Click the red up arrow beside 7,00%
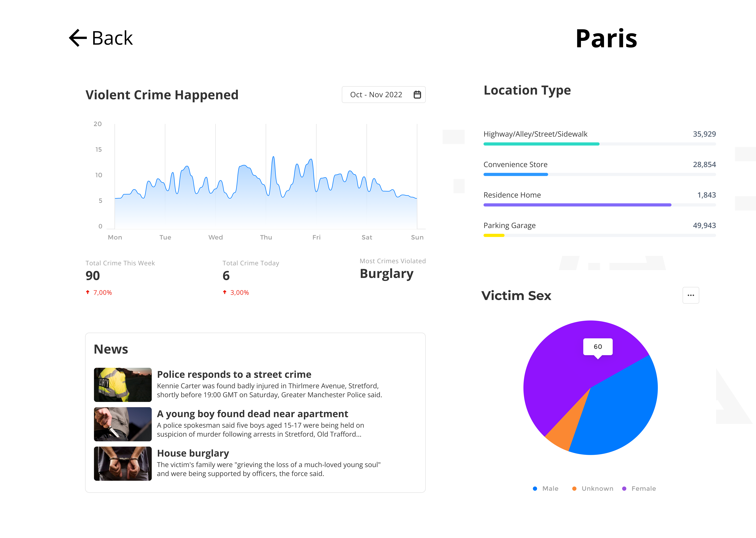Viewport: 756px width, 538px height. [x=88, y=292]
